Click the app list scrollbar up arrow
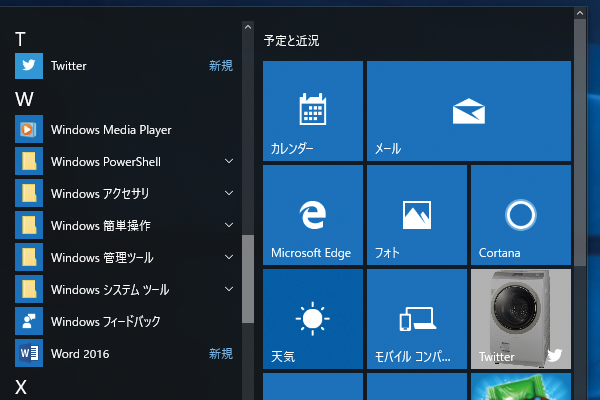Screen dimensions: 600x400 [248, 27]
